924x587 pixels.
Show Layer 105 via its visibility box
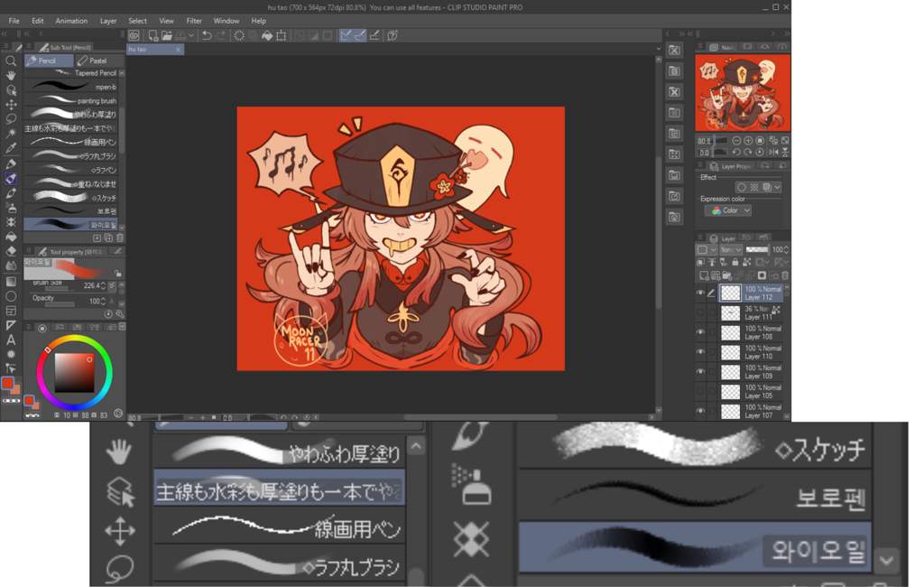700,392
